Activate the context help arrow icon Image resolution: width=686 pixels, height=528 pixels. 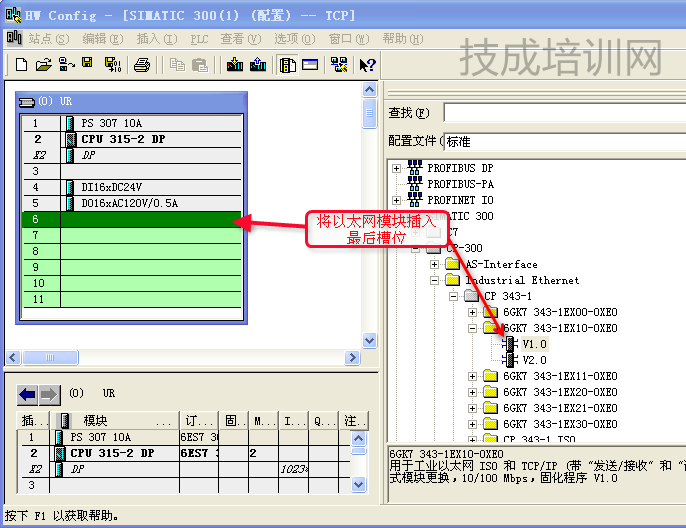(x=367, y=65)
